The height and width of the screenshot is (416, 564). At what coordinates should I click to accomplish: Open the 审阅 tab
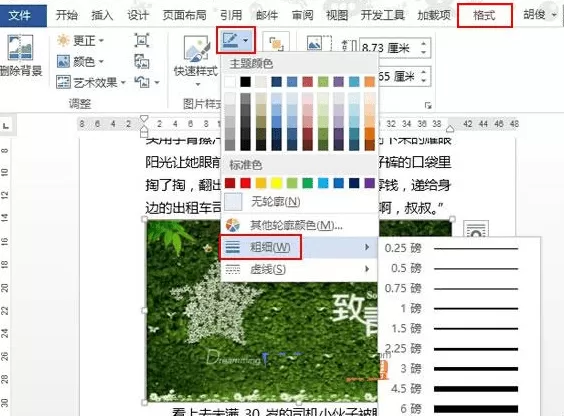302,15
